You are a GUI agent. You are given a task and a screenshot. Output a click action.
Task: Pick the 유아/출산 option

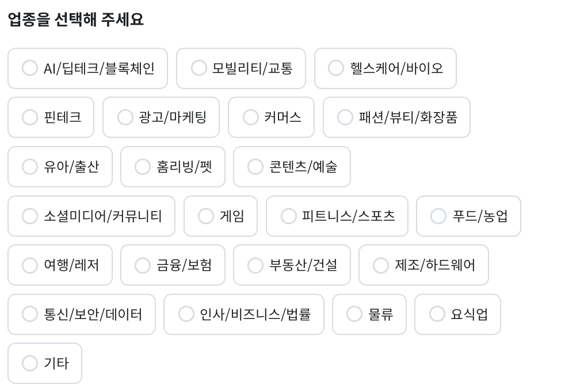pyautogui.click(x=30, y=167)
